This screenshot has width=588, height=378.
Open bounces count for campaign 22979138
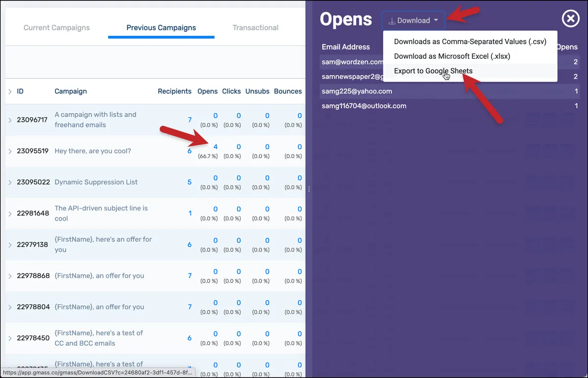[300, 240]
